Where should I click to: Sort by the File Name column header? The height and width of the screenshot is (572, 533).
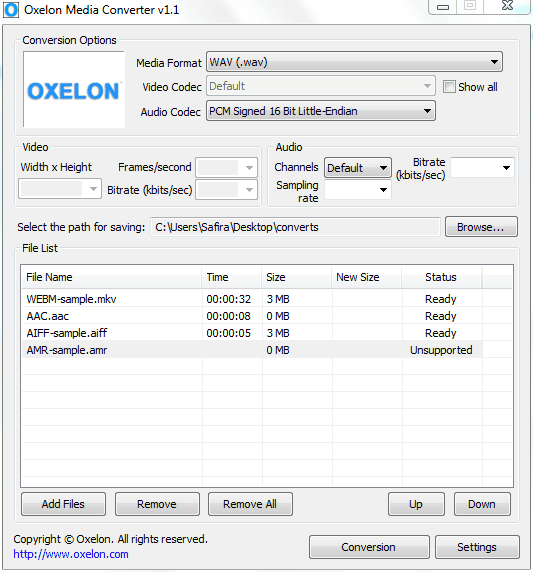(111, 277)
